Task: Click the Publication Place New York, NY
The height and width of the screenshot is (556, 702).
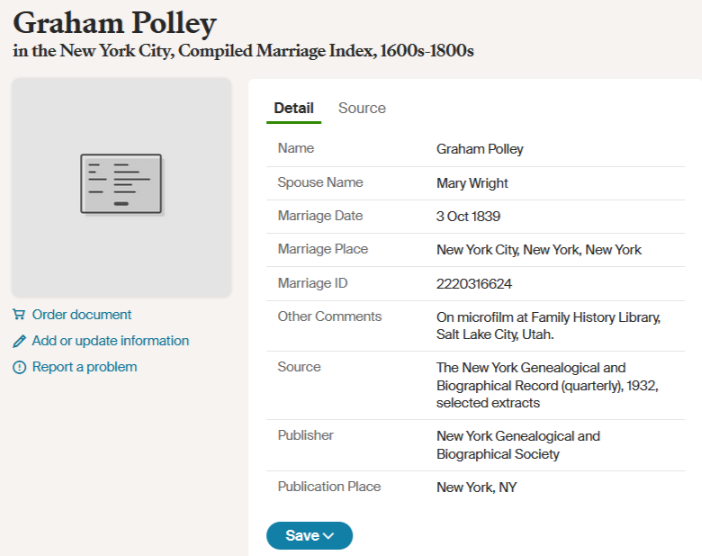Action: (x=477, y=487)
